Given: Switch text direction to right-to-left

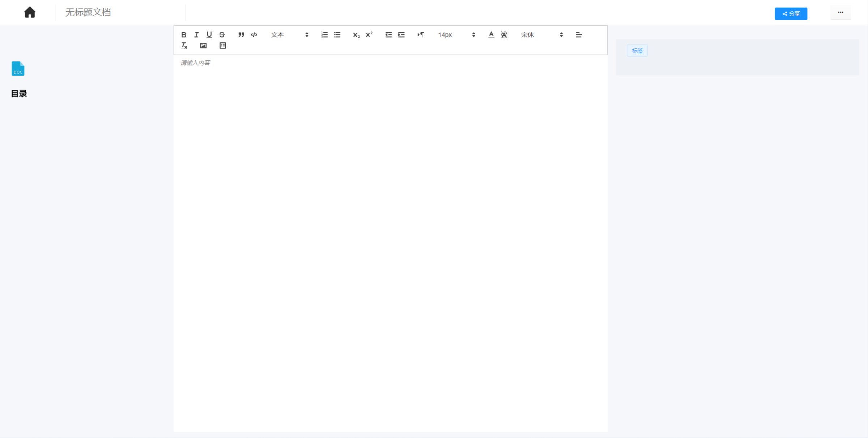Looking at the screenshot, I should point(421,35).
